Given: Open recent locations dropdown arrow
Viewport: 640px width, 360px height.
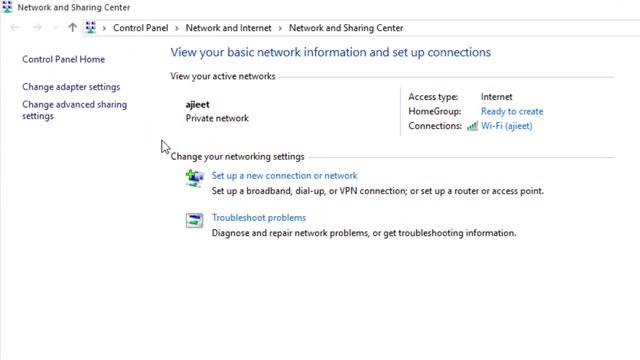Looking at the screenshot, I should coord(55,28).
